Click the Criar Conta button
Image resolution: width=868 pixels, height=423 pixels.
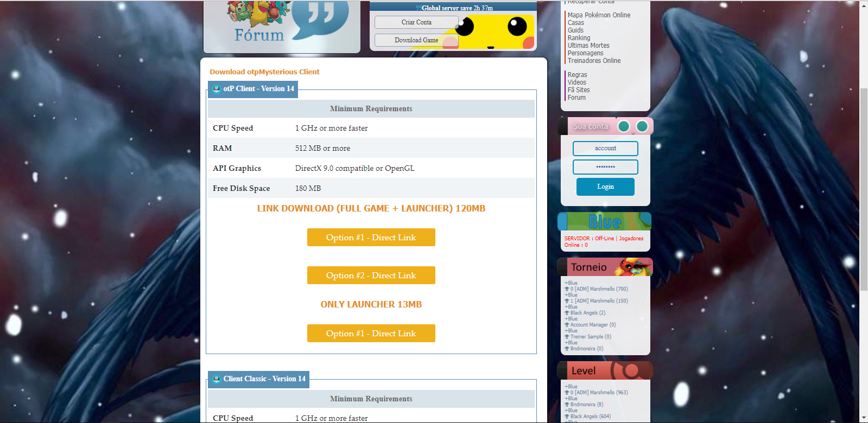(x=416, y=22)
